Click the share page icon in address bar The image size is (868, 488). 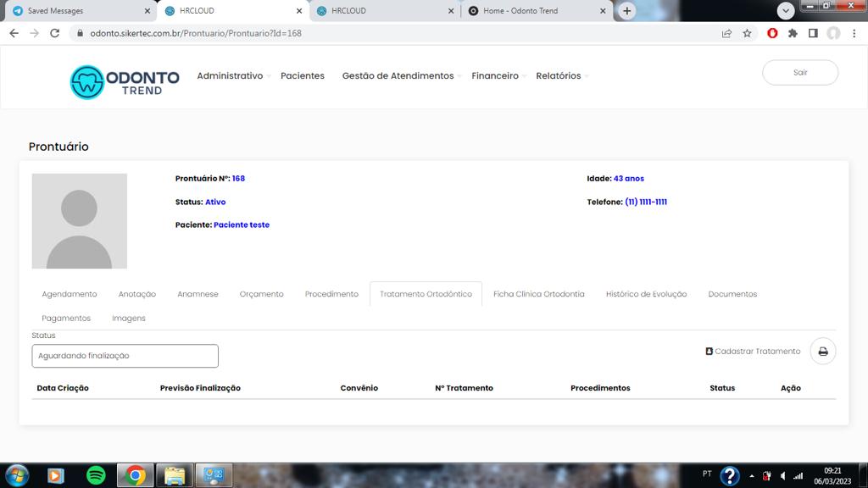tap(726, 34)
